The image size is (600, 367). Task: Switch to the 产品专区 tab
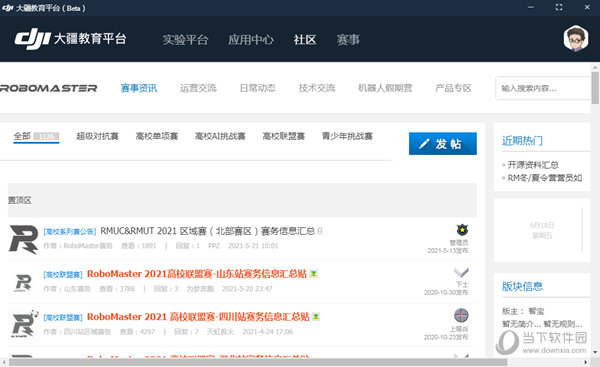pos(453,88)
